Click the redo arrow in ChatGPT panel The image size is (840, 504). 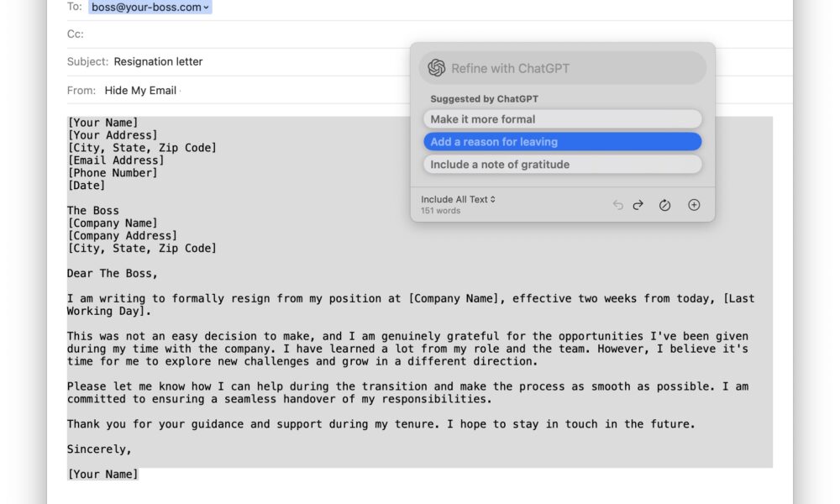638,205
